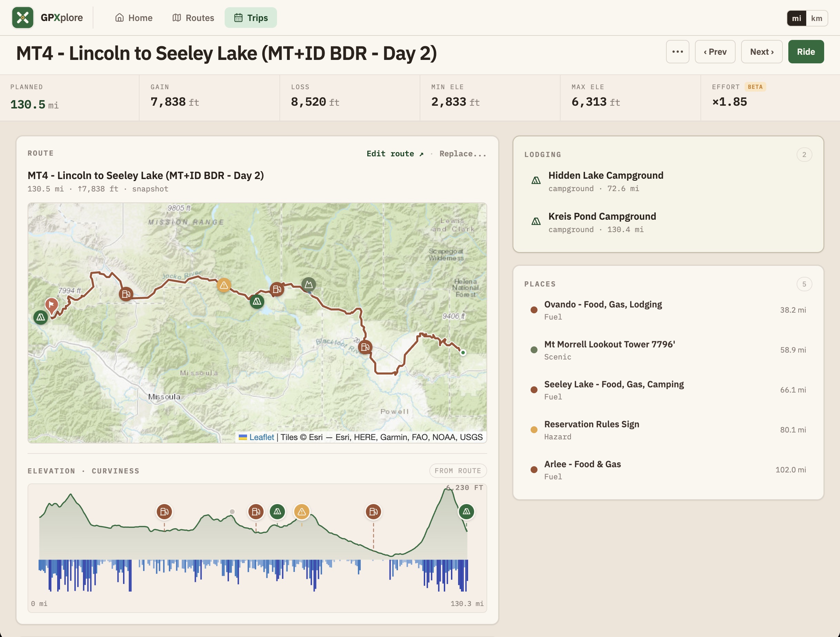Select Mt Morrell Lookout Tower 7796' place

pos(668,350)
